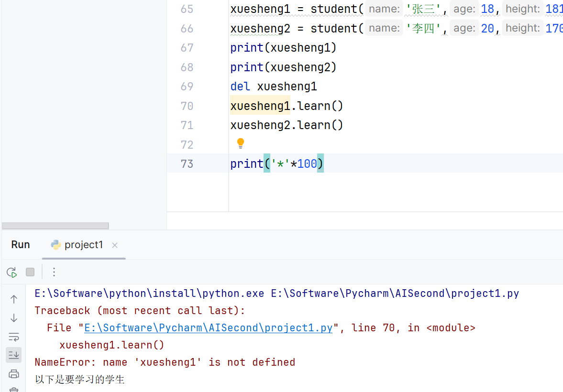Click 'Traceback (most recent call last):' line
The width and height of the screenshot is (563, 392).
[140, 311]
